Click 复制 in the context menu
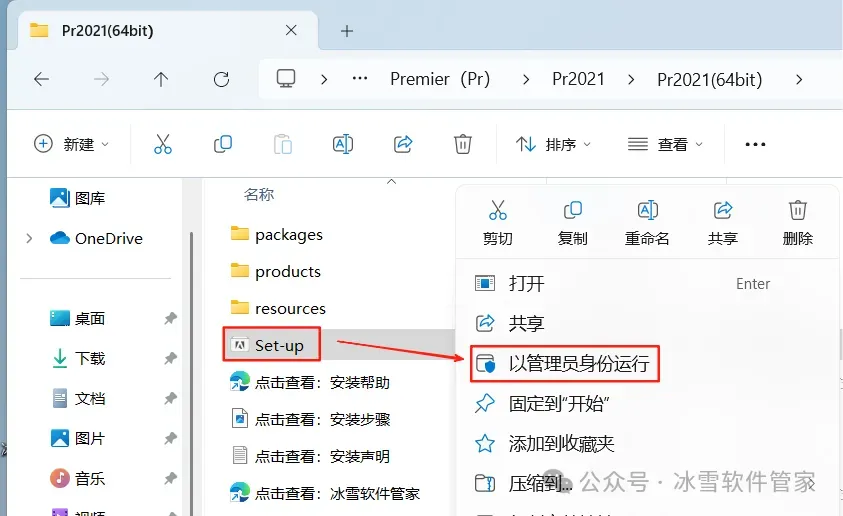The width and height of the screenshot is (843, 516). tap(573, 223)
